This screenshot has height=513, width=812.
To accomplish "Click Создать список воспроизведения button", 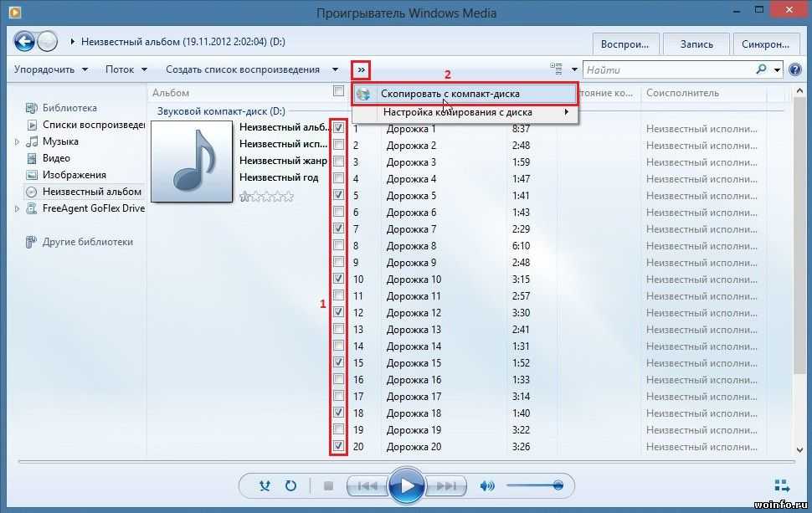I will 243,69.
